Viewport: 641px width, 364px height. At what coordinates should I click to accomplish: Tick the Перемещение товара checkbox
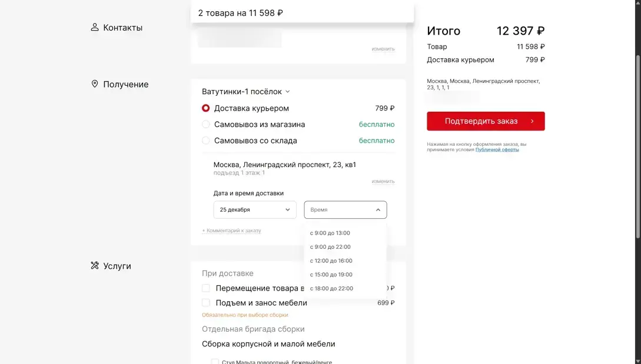point(206,288)
